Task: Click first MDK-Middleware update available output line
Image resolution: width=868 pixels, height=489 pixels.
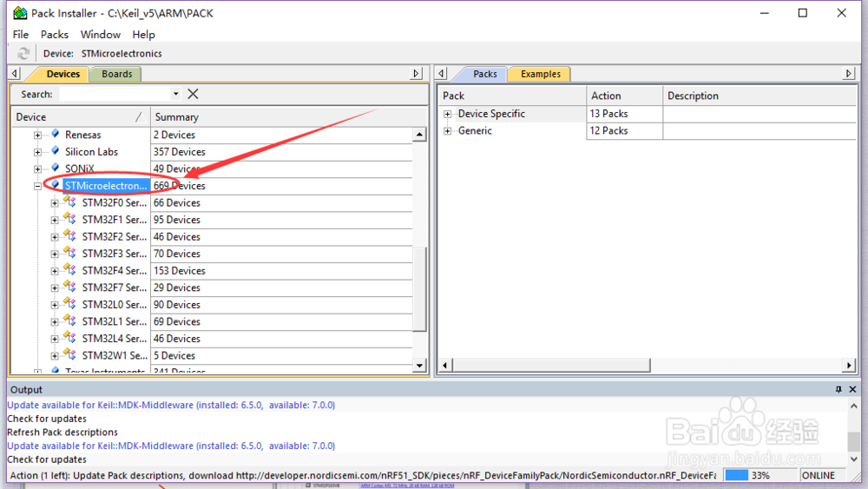Action: coord(171,405)
